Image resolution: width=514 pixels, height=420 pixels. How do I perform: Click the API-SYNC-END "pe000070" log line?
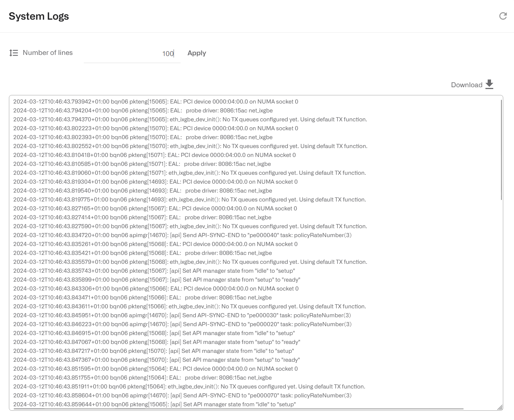[182, 396]
